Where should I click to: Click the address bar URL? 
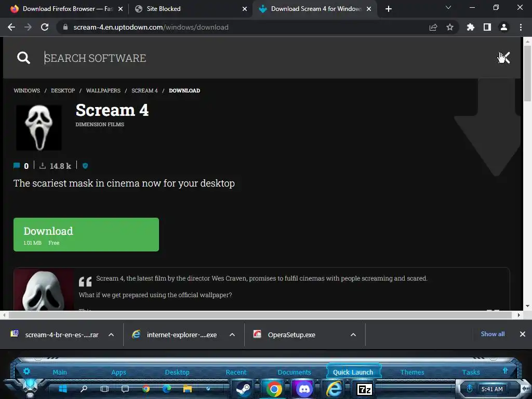point(151,27)
